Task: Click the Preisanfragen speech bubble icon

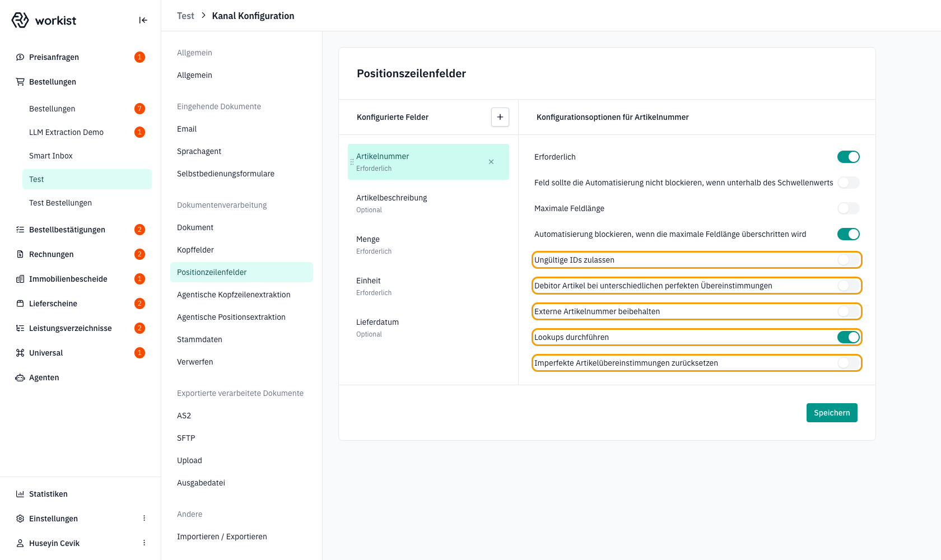Action: pos(20,57)
